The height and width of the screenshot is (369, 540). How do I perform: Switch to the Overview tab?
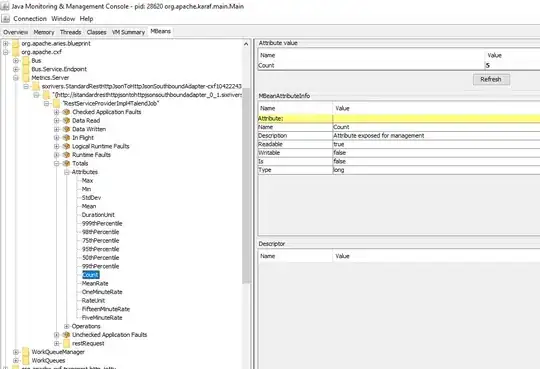point(15,32)
